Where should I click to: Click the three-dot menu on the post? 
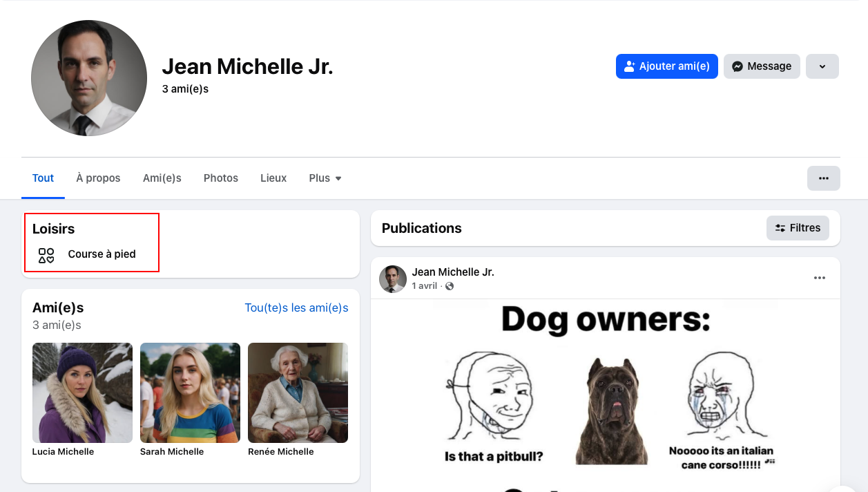(820, 278)
